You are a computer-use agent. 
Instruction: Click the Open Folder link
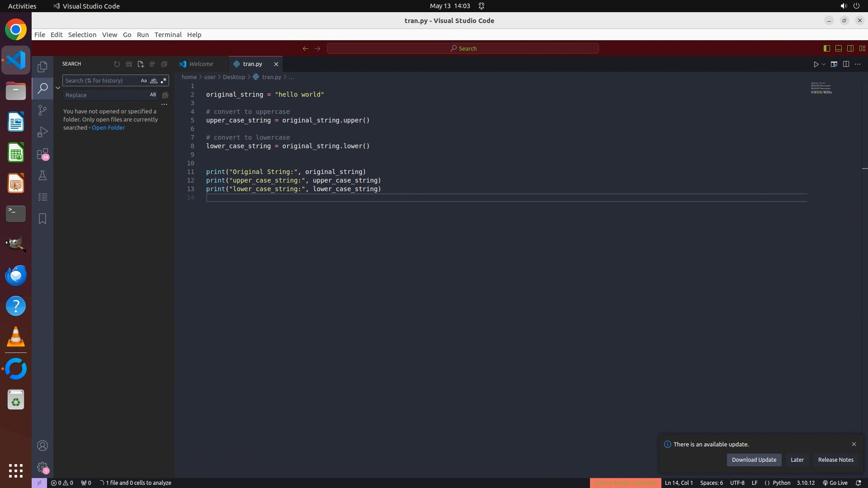[108, 128]
